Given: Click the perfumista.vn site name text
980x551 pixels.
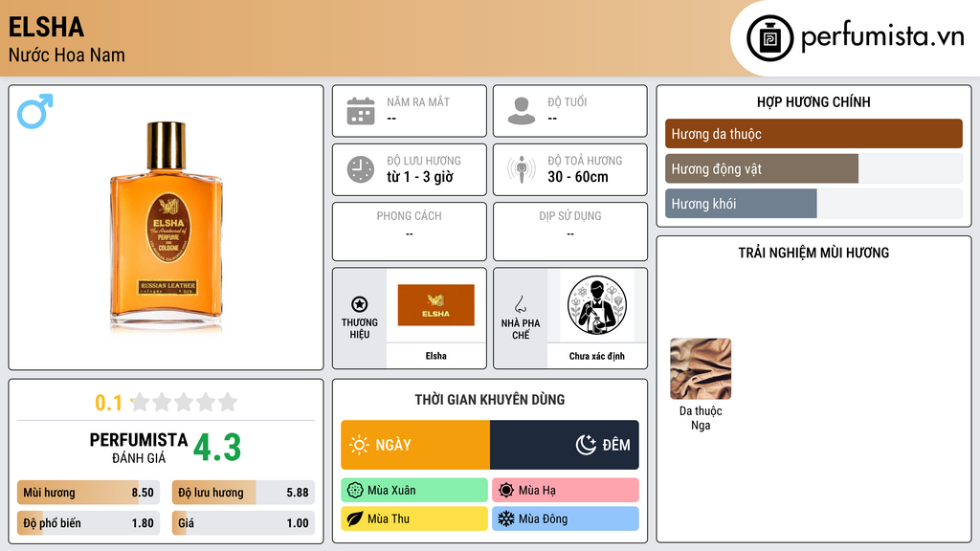Looking at the screenshot, I should pos(882,36).
